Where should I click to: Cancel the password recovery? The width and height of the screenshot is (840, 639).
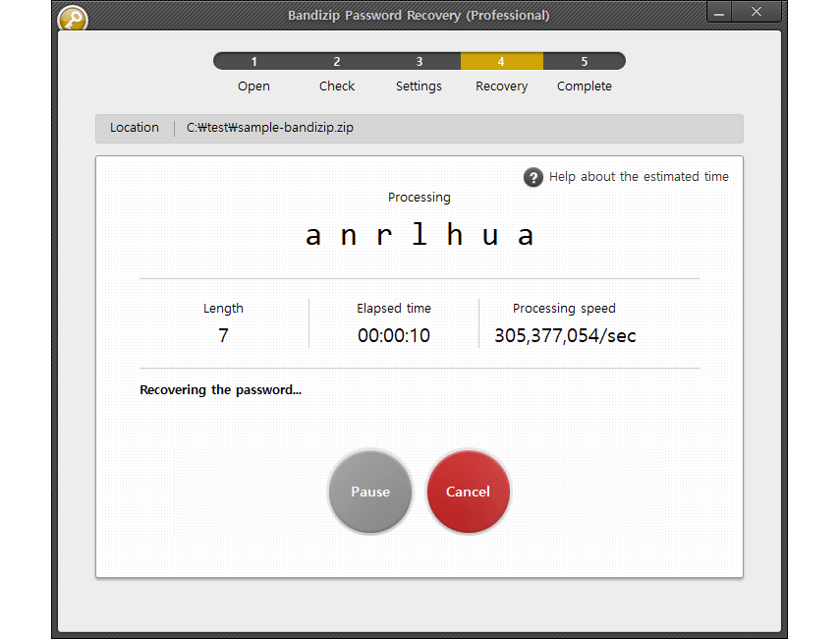pyautogui.click(x=468, y=492)
